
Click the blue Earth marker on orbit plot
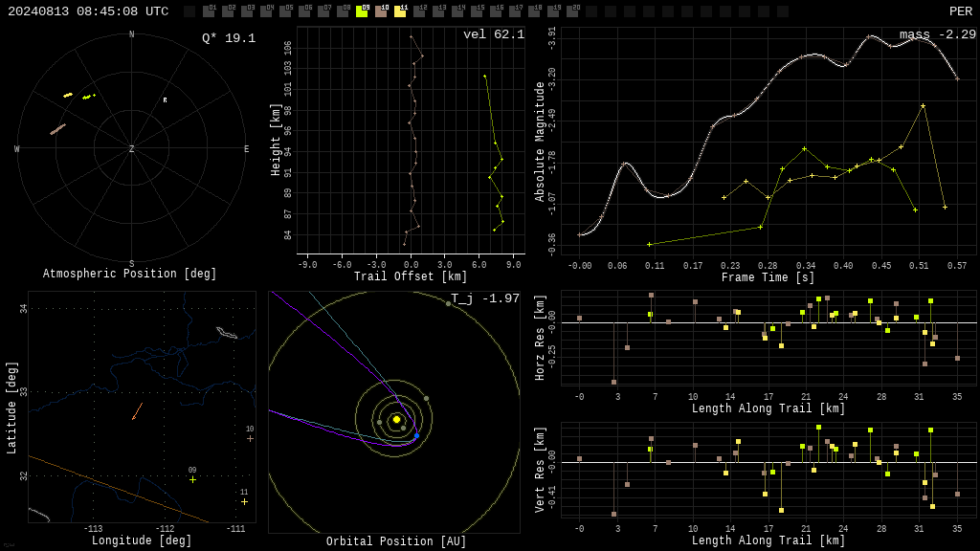click(x=417, y=435)
